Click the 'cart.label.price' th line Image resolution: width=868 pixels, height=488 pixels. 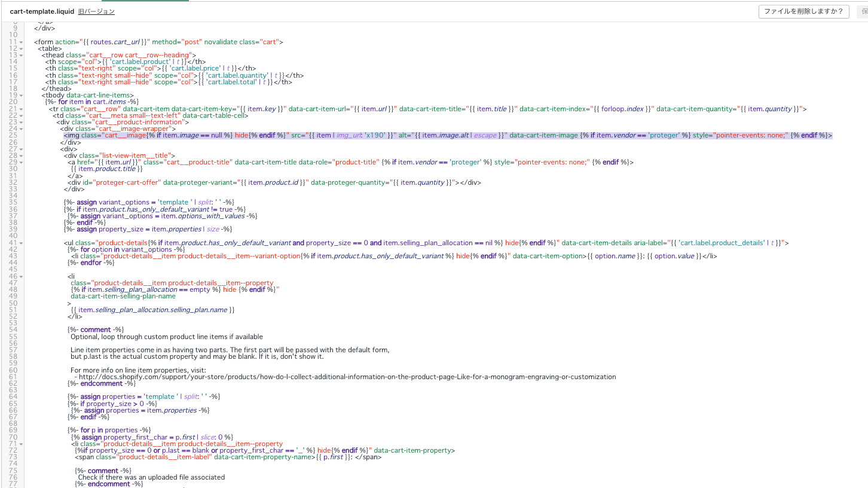[x=151, y=69]
